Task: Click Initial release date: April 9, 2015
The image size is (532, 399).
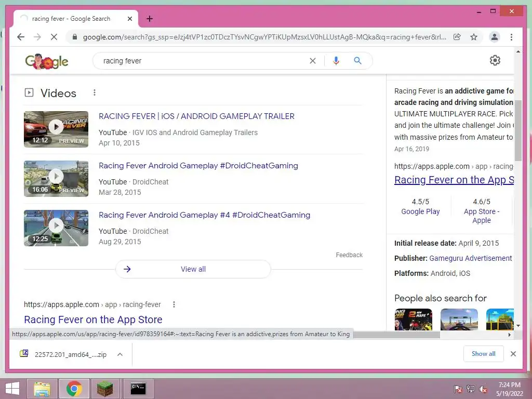Action: coord(446,243)
